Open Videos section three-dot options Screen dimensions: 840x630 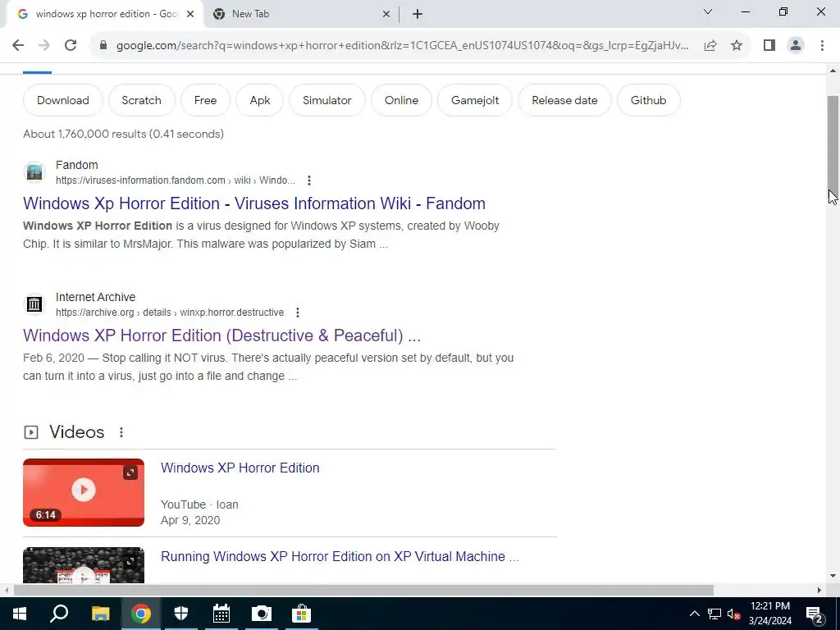(121, 431)
